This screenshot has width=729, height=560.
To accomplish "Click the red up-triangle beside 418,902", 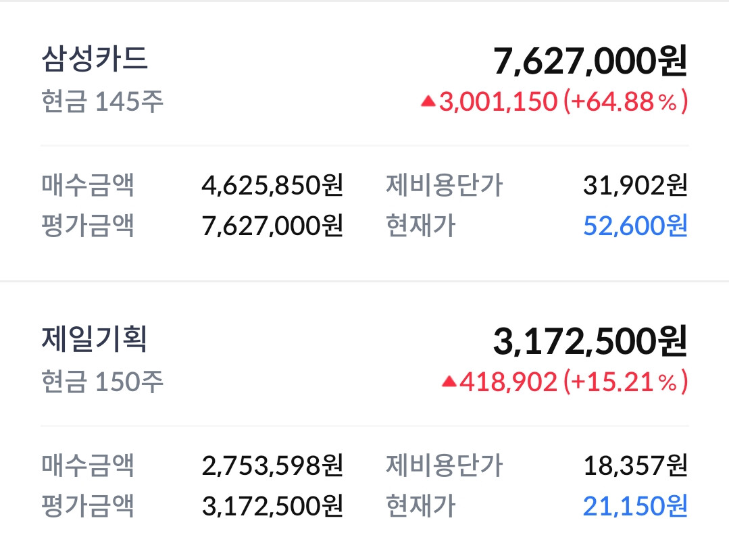I will click(449, 382).
